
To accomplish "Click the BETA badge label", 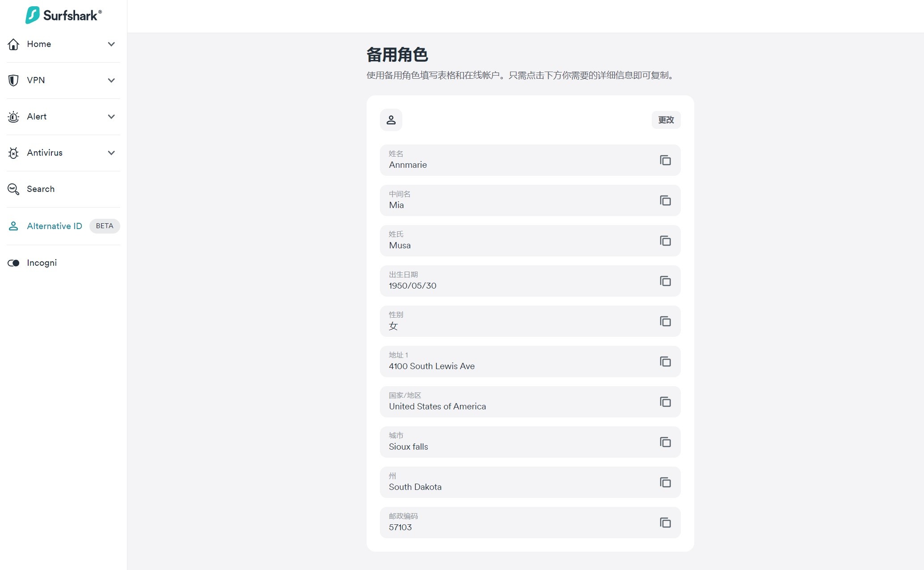I will (105, 226).
